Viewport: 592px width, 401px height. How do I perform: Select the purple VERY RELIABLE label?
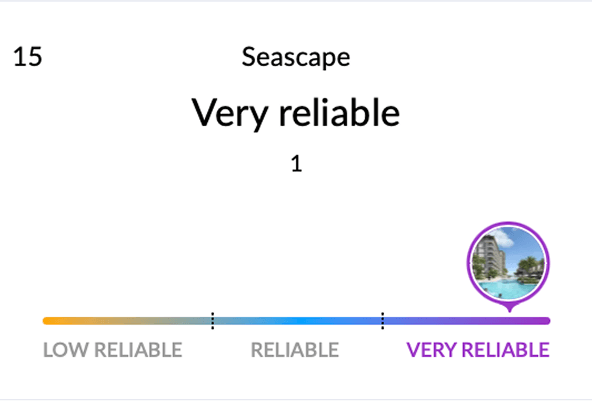click(x=478, y=350)
